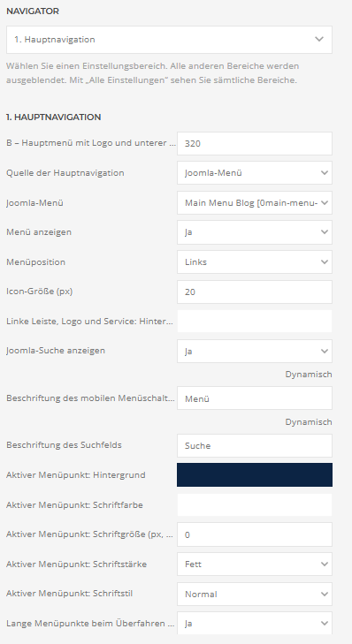This screenshot has width=352, height=644.
Task: Open the dark blue Aktiver Menüpunkt: Hintergrund swatch
Action: coord(255,474)
